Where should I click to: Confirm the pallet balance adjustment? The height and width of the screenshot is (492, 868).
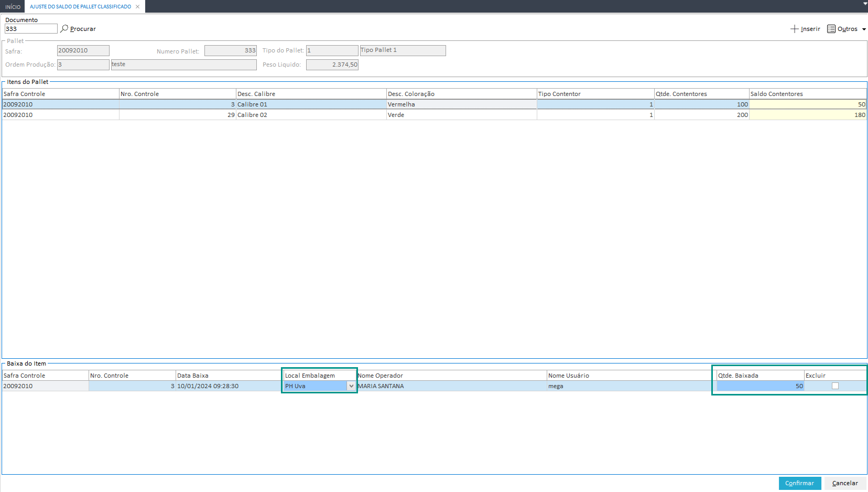(800, 483)
